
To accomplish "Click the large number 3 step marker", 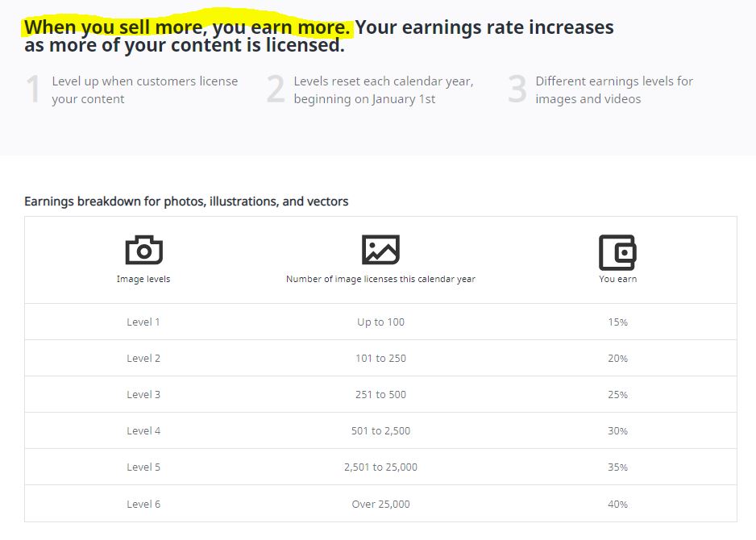I will pyautogui.click(x=517, y=90).
